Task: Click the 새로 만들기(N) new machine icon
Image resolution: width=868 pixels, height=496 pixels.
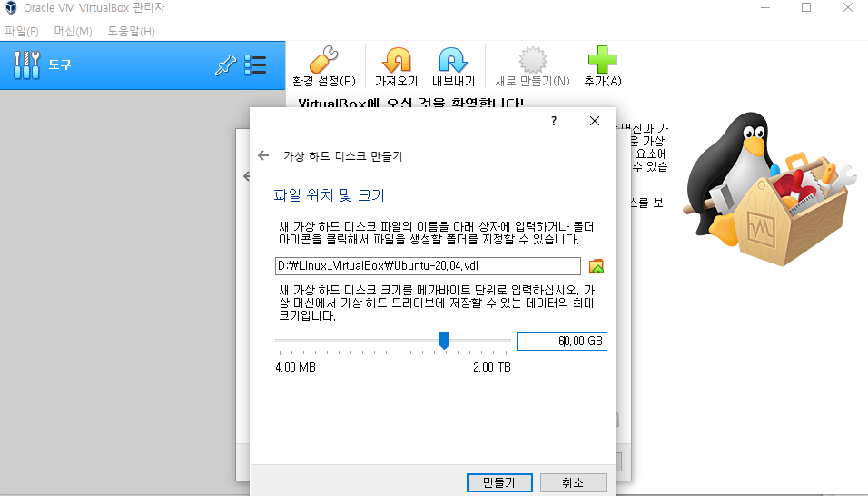Action: point(533,60)
